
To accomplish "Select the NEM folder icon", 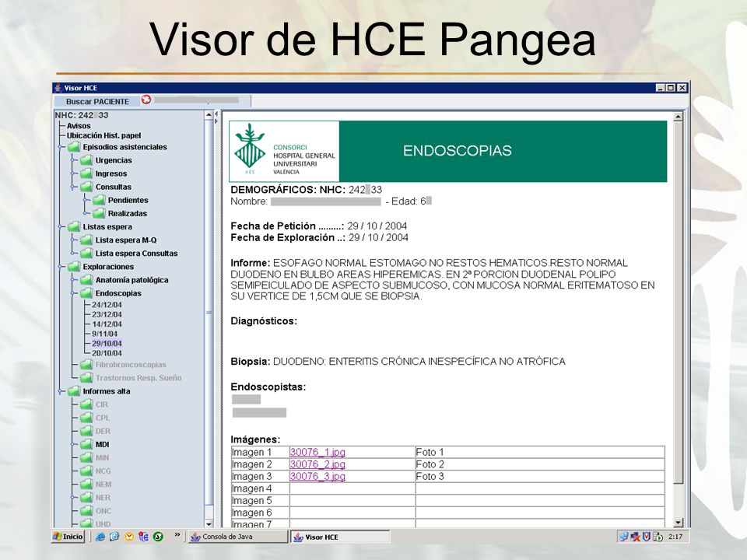I will coord(86,485).
